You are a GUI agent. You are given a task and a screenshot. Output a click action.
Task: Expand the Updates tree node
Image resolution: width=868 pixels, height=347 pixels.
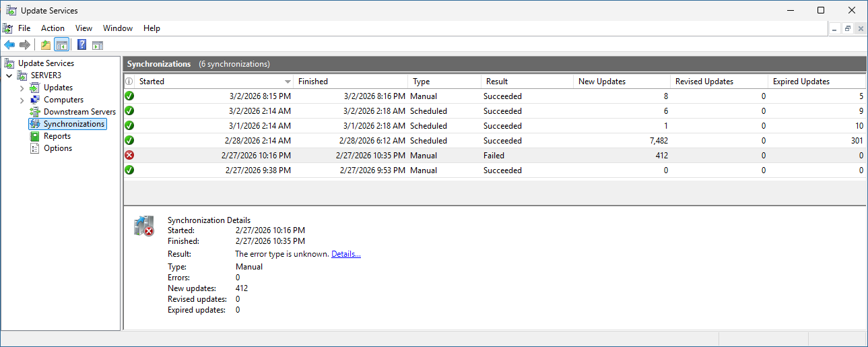[x=22, y=88]
